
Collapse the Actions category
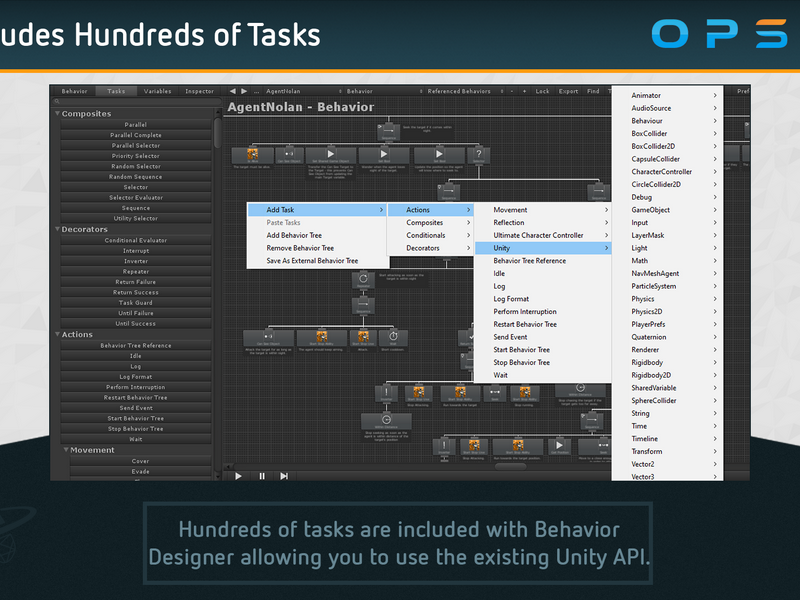coord(57,334)
